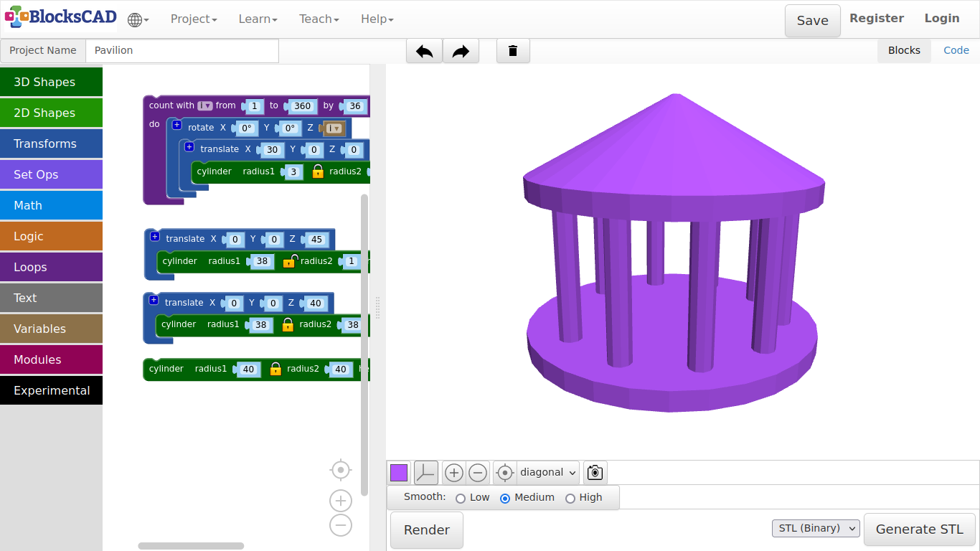Screen dimensions: 980x551
Task: Select High smoothness option
Action: point(570,498)
